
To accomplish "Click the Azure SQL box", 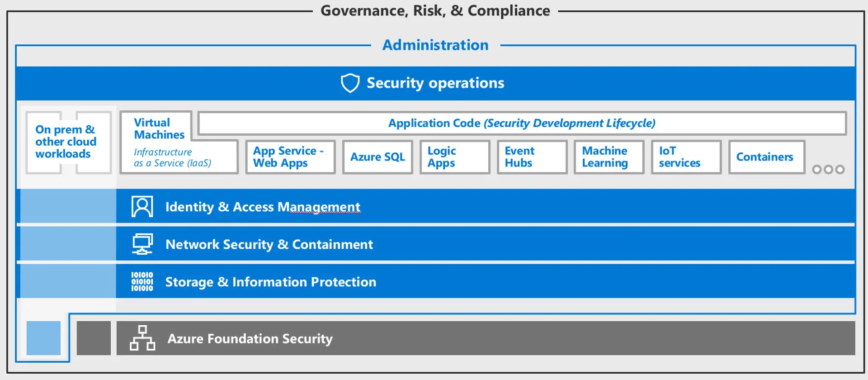I will tap(377, 157).
